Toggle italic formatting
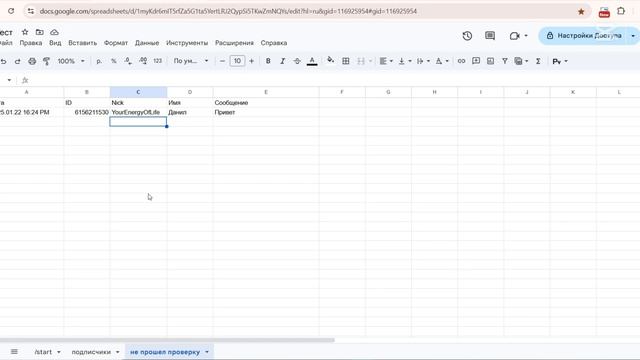Screen dimensions: 640x360 tap(282, 61)
